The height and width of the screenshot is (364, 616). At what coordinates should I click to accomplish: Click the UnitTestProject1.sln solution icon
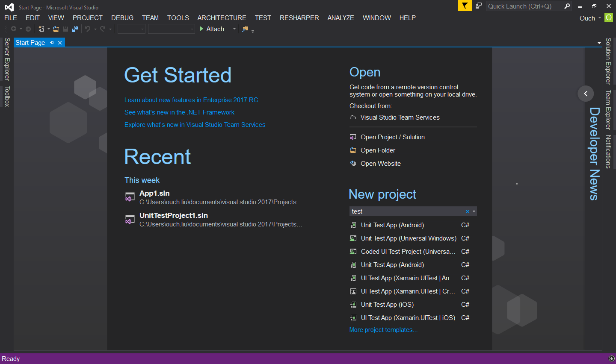(130, 219)
